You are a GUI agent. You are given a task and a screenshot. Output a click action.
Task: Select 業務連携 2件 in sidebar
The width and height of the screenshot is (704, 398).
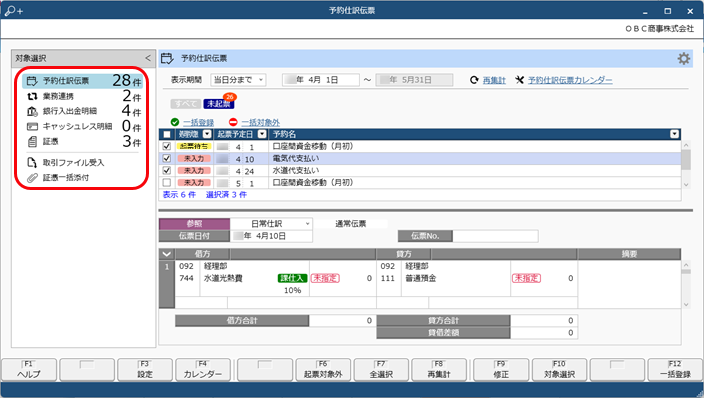click(x=83, y=96)
